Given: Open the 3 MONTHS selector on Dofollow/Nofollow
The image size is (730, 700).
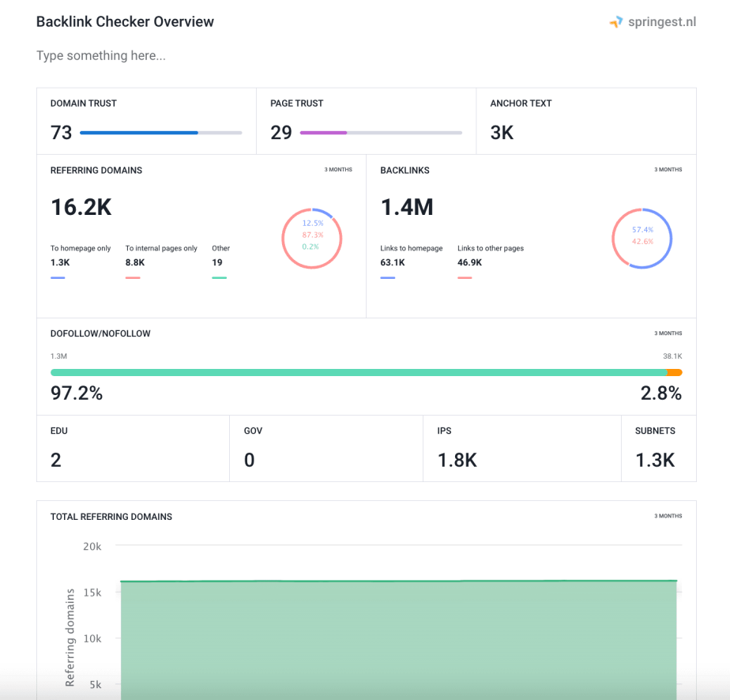Looking at the screenshot, I should click(x=668, y=333).
